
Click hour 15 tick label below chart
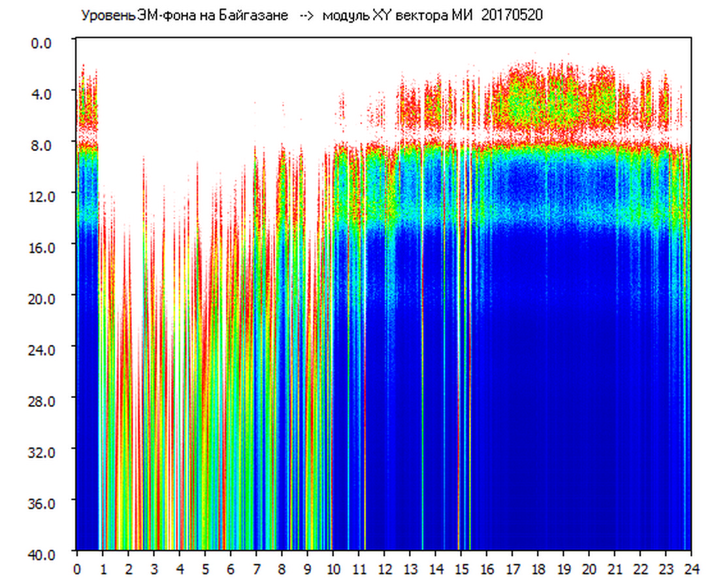(461, 568)
